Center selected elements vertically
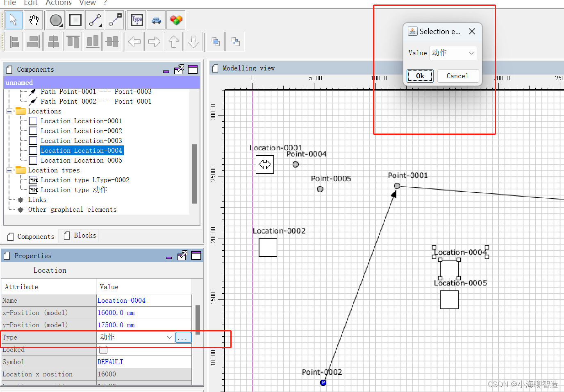564x392 pixels. pyautogui.click(x=112, y=41)
